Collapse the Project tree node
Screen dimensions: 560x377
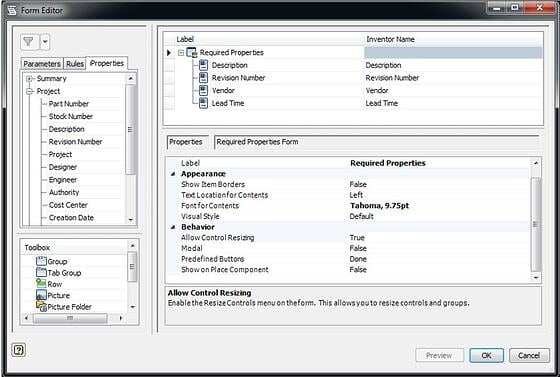click(29, 91)
